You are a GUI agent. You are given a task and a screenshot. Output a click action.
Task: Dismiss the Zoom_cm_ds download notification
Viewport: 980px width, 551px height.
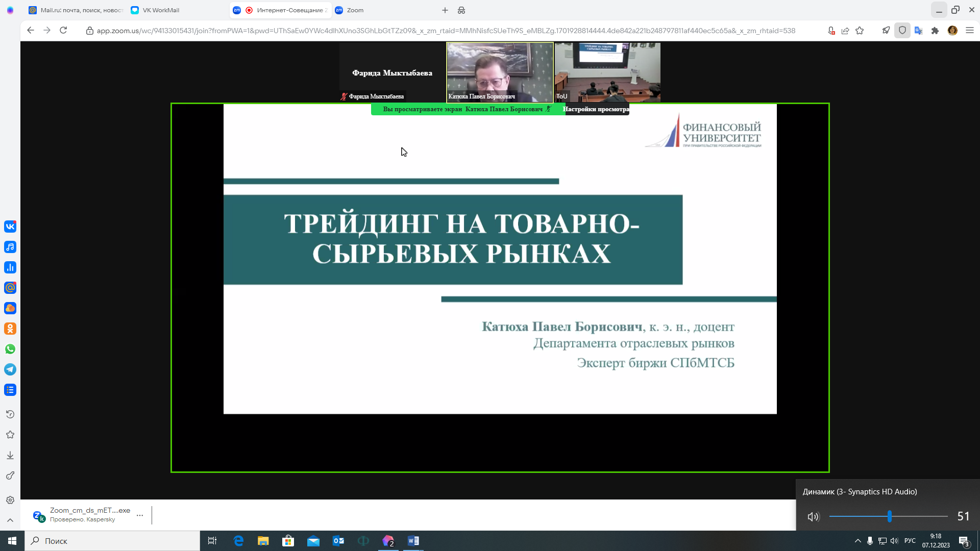[x=139, y=515]
